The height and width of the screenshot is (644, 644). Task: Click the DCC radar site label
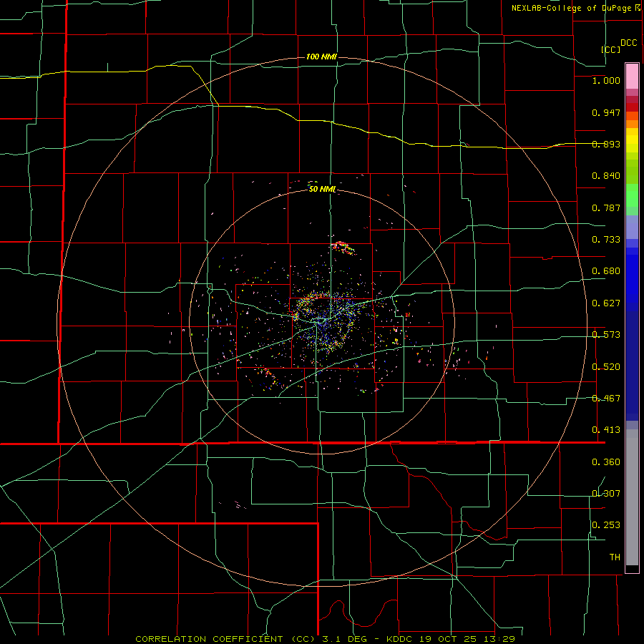(x=629, y=43)
